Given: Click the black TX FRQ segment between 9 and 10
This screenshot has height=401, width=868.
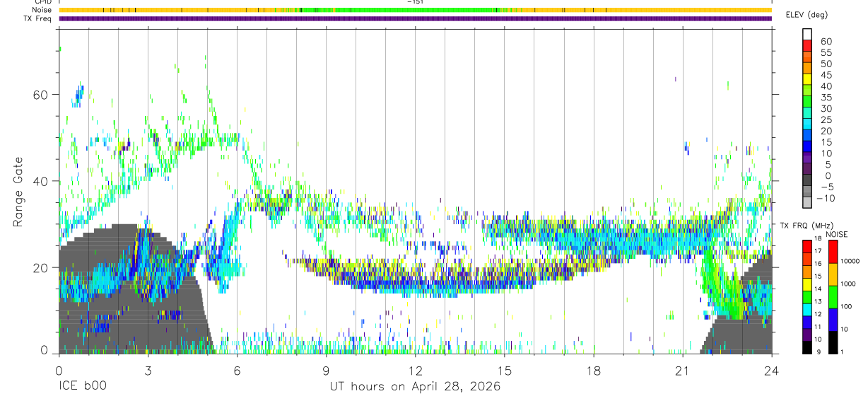Looking at the screenshot, I should pyautogui.click(x=807, y=346).
